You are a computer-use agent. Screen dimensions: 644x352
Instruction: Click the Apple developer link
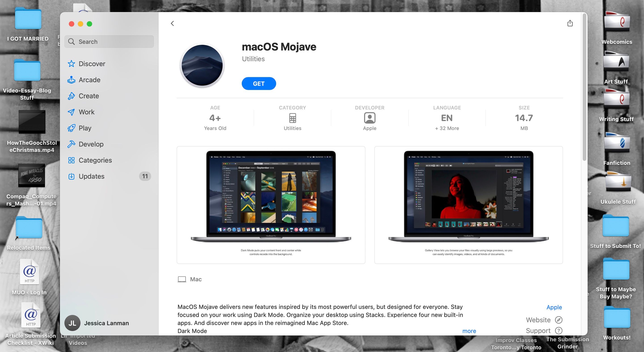click(554, 307)
